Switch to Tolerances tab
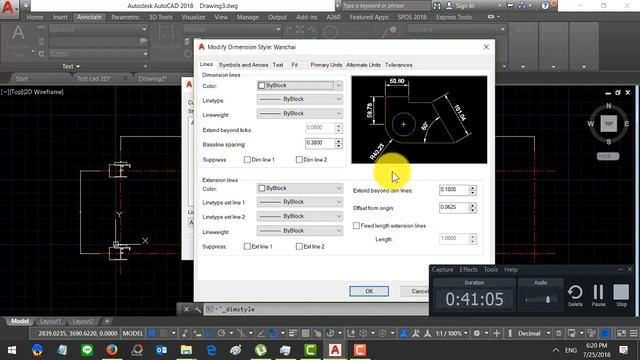 398,65
